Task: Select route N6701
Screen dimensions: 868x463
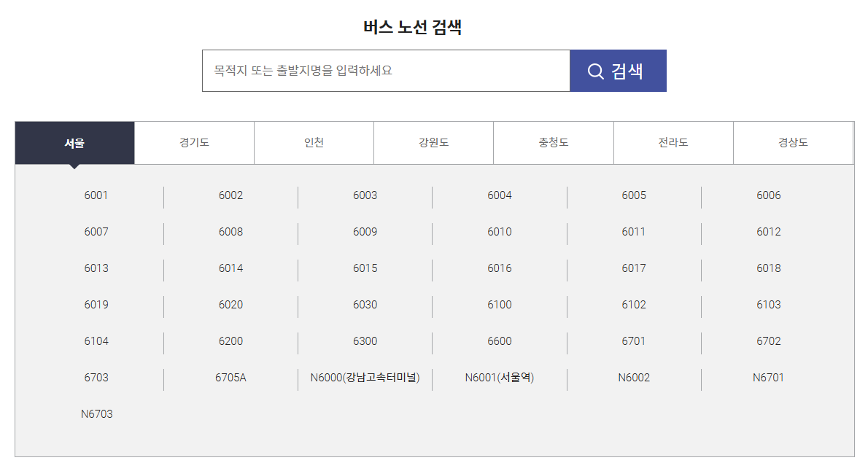Action: click(x=768, y=378)
